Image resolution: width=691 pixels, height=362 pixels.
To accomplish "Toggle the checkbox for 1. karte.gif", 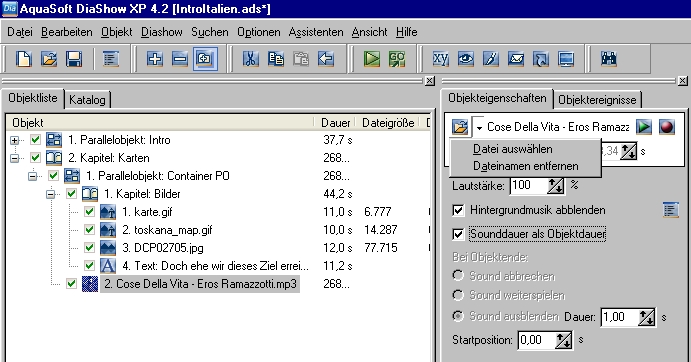I will coord(89,212).
